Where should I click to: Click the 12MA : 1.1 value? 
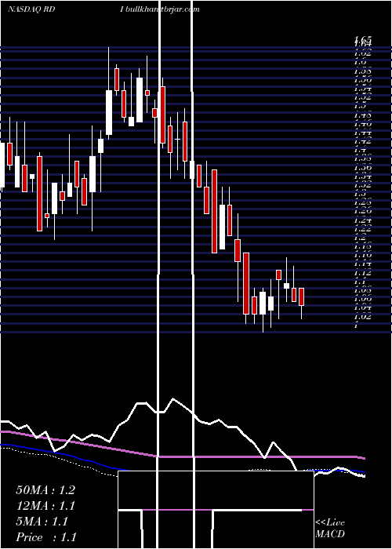(45, 506)
